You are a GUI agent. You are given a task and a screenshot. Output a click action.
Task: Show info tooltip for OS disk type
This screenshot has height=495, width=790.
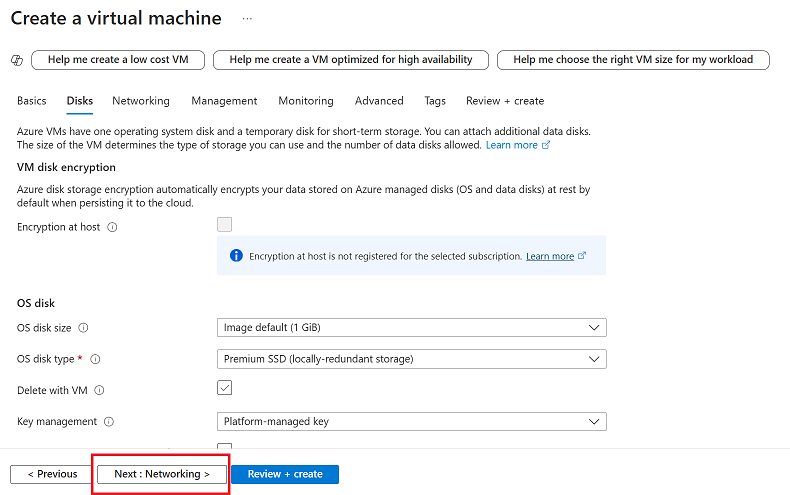95,359
